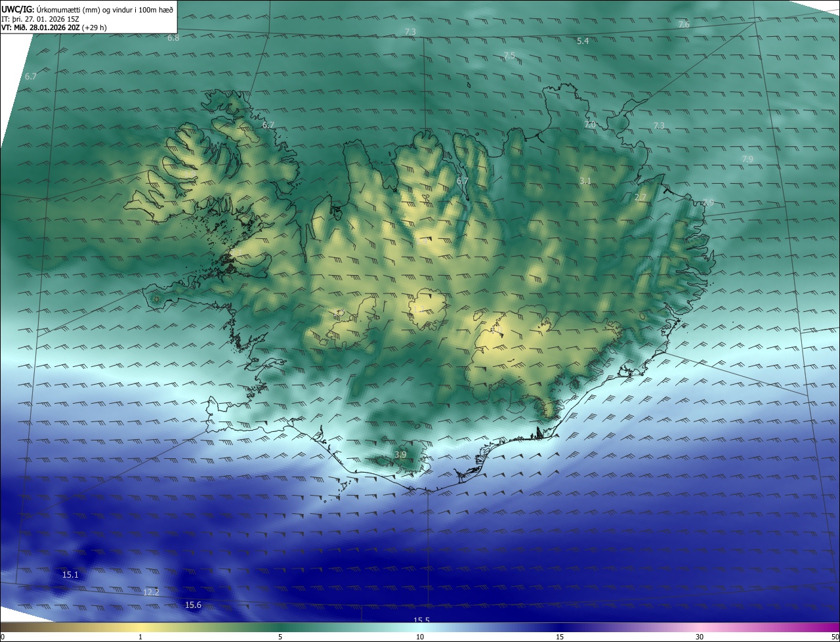
Task: Click the 15.5 value above the colorbar
Action: (x=421, y=620)
